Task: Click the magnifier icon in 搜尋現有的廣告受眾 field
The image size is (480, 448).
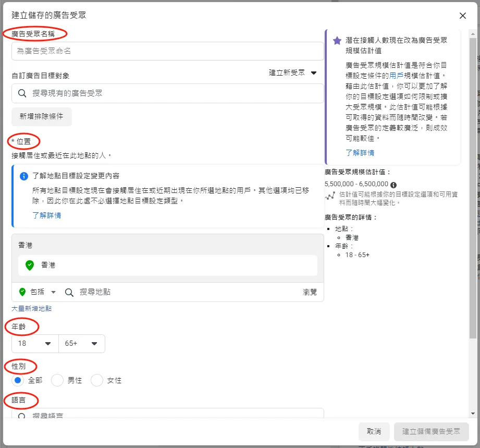Action: pos(22,93)
